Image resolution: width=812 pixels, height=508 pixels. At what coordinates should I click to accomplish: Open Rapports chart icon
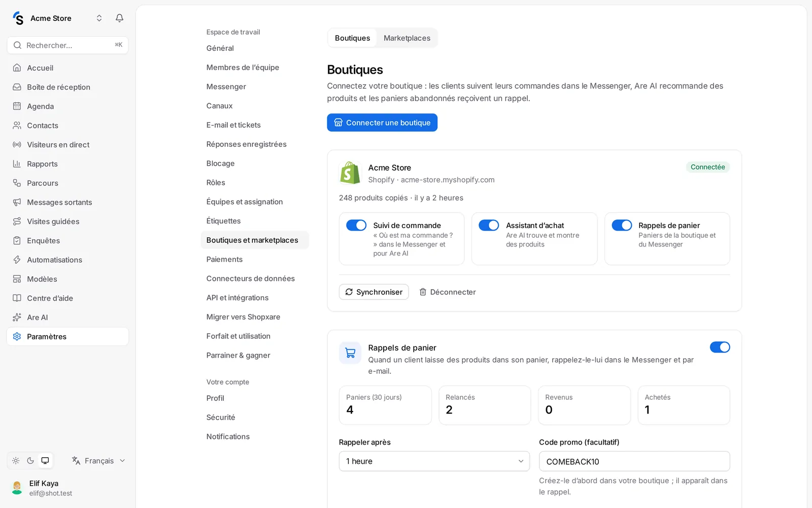[x=17, y=164]
